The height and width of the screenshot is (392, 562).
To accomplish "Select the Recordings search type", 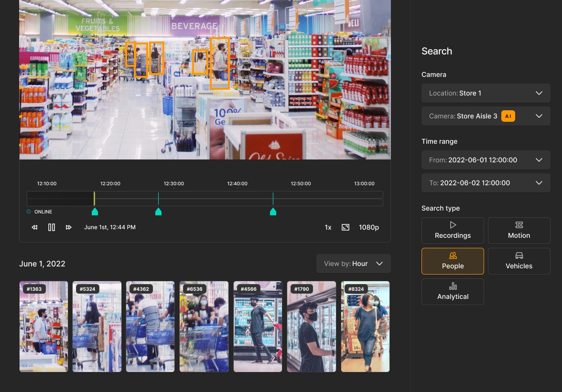I will click(453, 231).
